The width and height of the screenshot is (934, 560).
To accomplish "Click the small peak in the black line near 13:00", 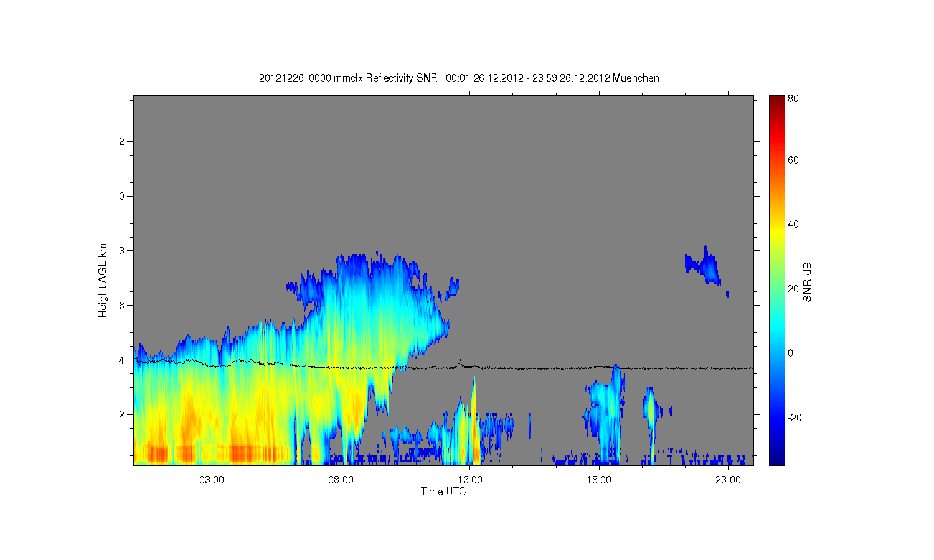I will (x=460, y=363).
